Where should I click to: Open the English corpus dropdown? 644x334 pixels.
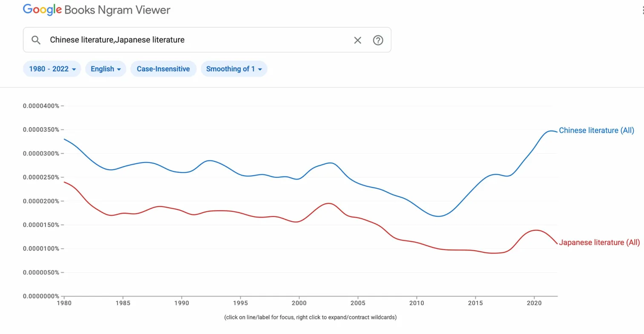click(x=105, y=69)
